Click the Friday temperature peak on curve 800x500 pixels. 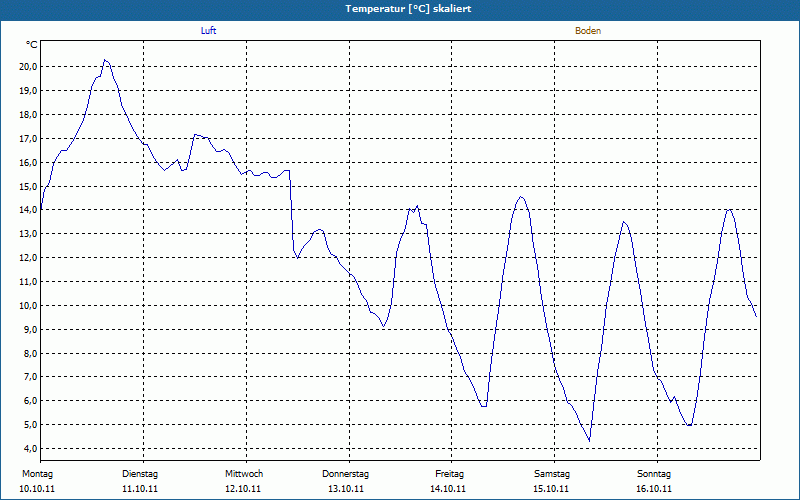click(x=521, y=196)
